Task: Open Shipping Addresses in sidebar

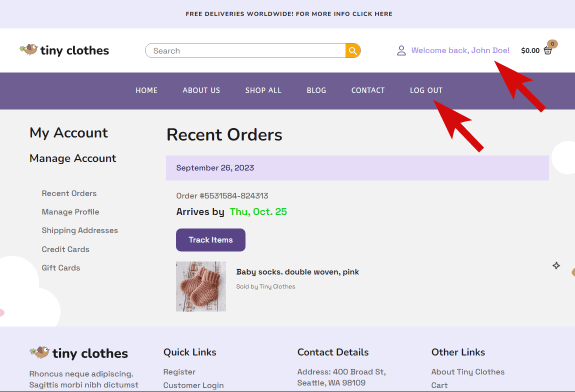Action: 80,230
